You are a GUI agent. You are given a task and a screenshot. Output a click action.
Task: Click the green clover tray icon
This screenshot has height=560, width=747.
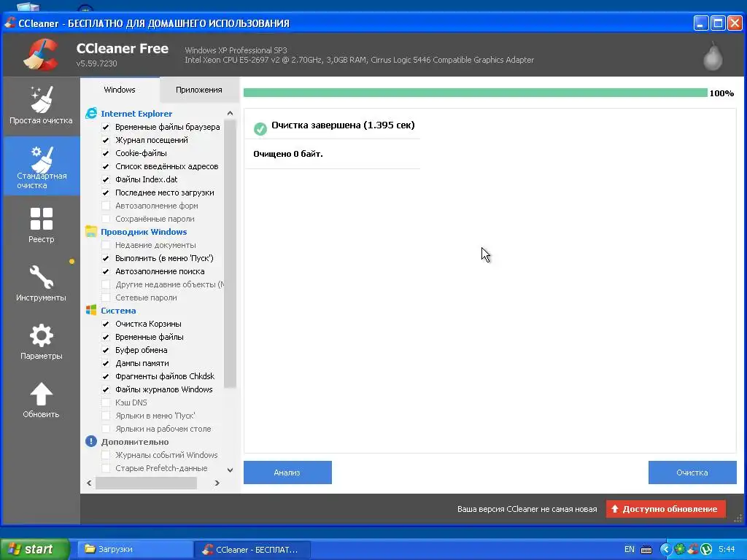(x=679, y=550)
